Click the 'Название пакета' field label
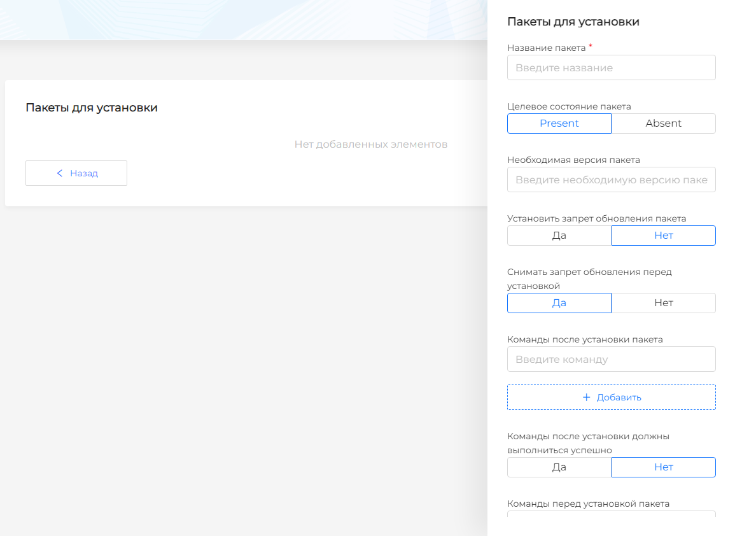This screenshot has height=536, width=756. tap(546, 48)
